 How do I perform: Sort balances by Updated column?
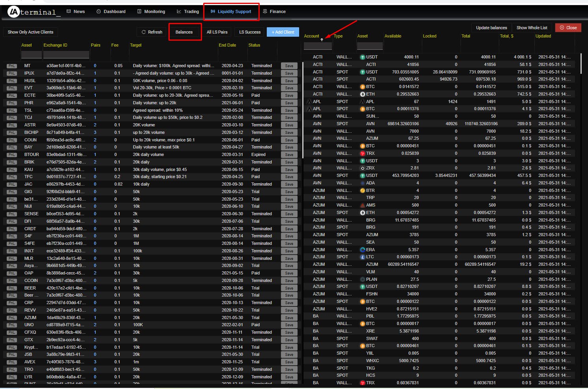tap(543, 36)
